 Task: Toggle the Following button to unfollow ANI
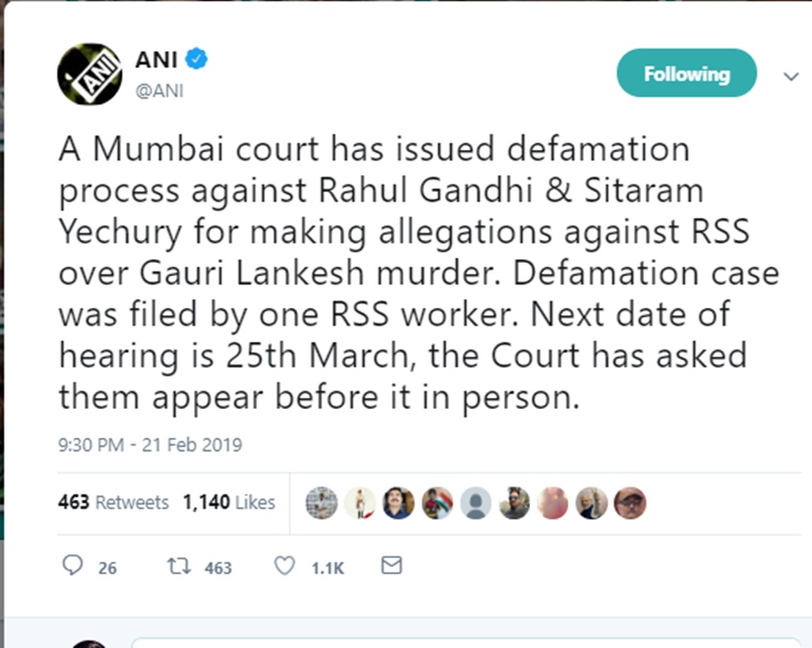[x=686, y=74]
